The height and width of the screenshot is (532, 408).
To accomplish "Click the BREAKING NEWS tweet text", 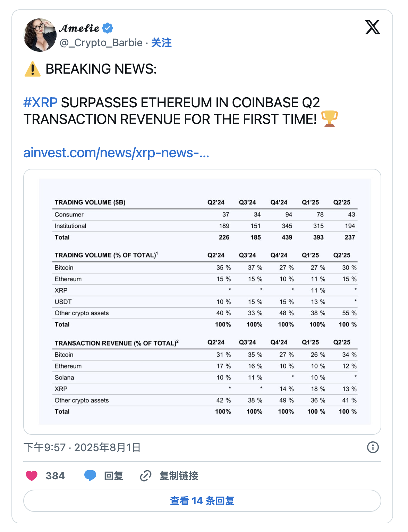I will [x=101, y=69].
